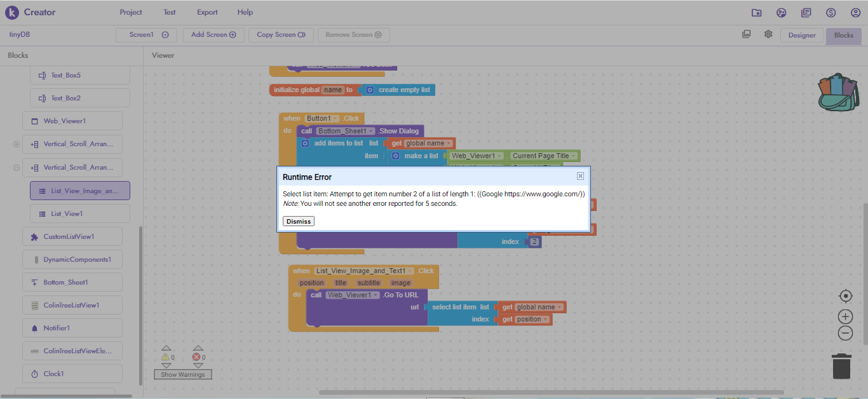
Task: Select List_View_Image_an... component
Action: pos(80,191)
